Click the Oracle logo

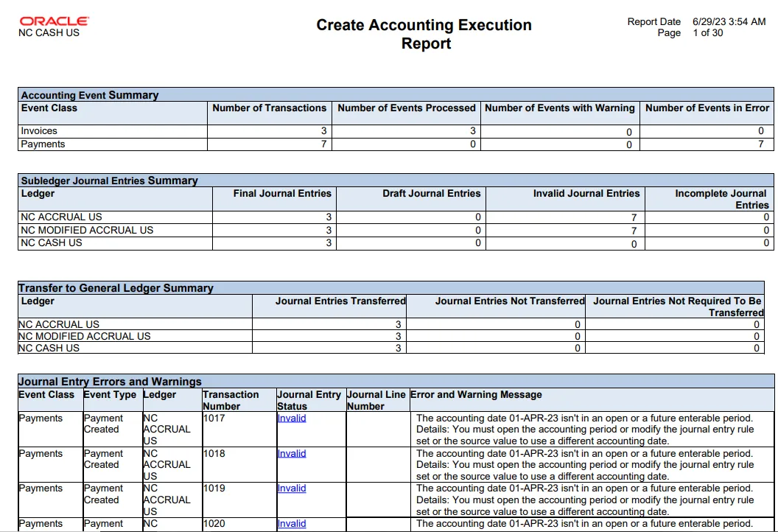(x=54, y=21)
